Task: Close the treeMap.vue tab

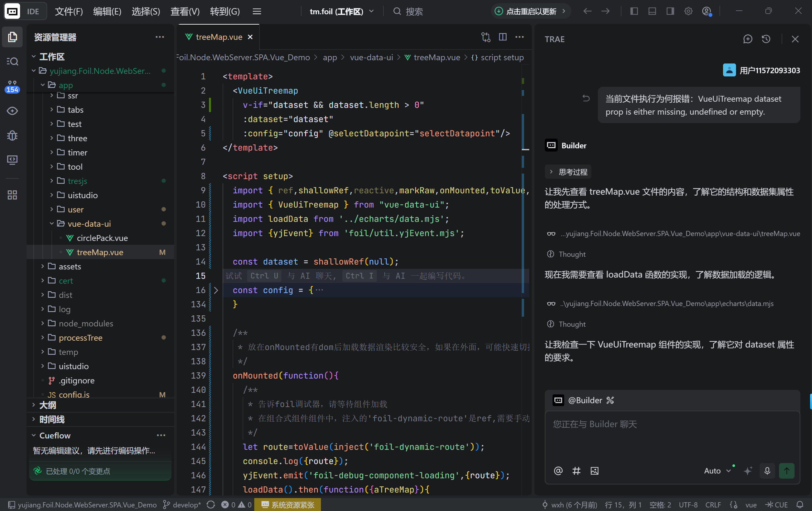Action: coord(250,37)
